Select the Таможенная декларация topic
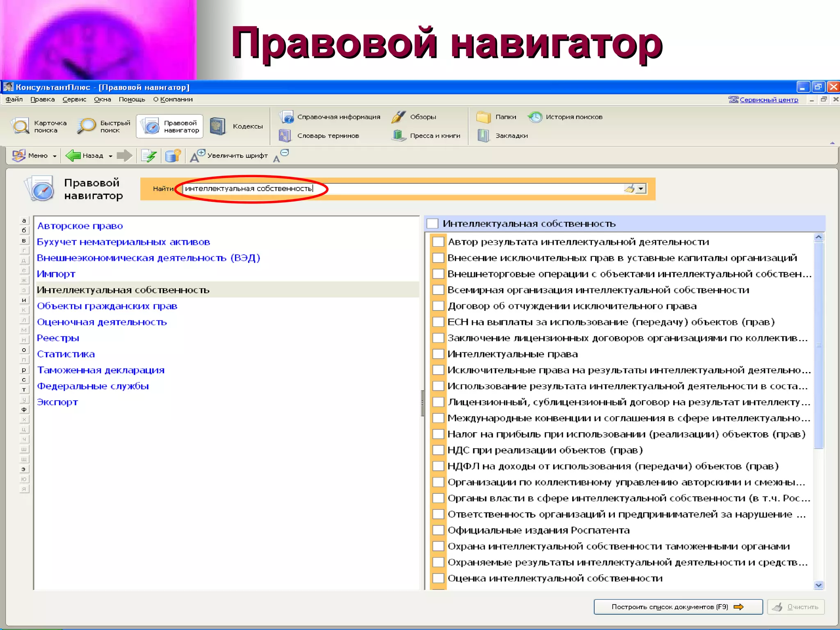Image resolution: width=840 pixels, height=630 pixels. pyautogui.click(x=101, y=370)
